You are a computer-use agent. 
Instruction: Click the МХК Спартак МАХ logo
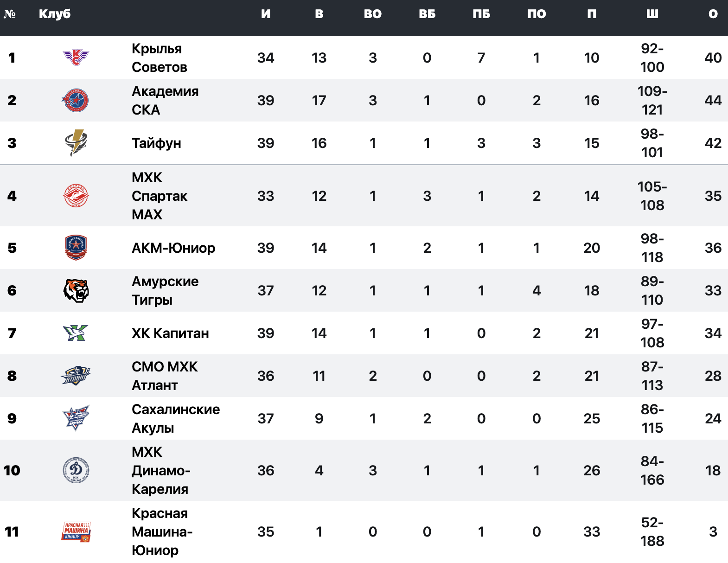coord(76,196)
